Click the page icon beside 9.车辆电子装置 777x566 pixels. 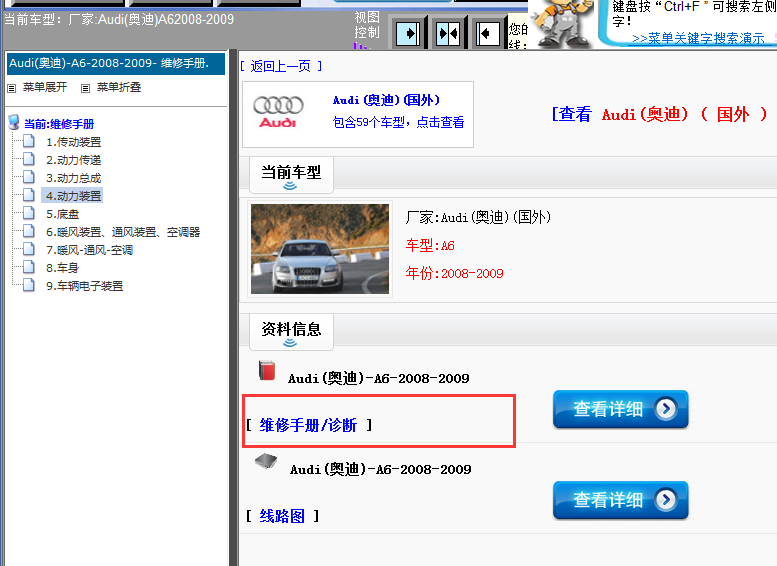[x=29, y=285]
